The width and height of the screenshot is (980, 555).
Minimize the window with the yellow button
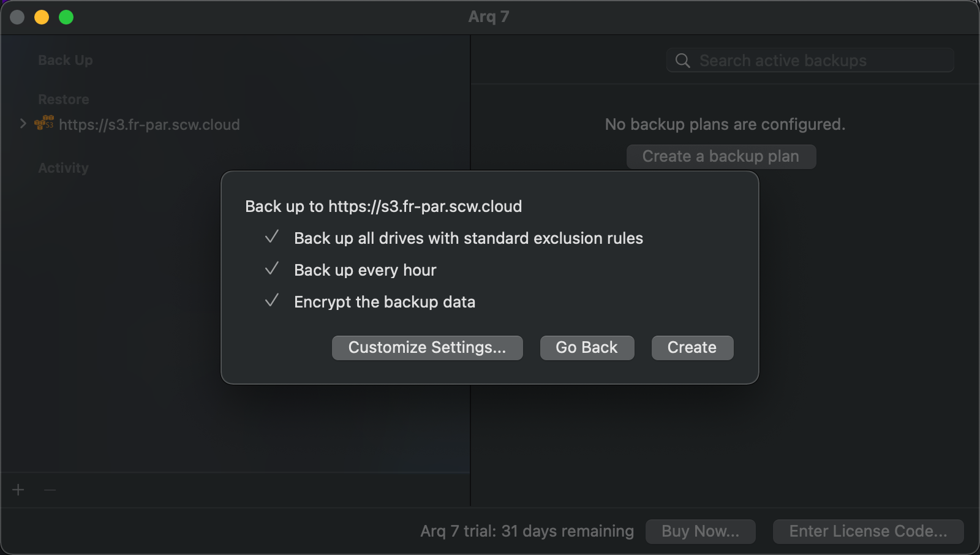[42, 17]
